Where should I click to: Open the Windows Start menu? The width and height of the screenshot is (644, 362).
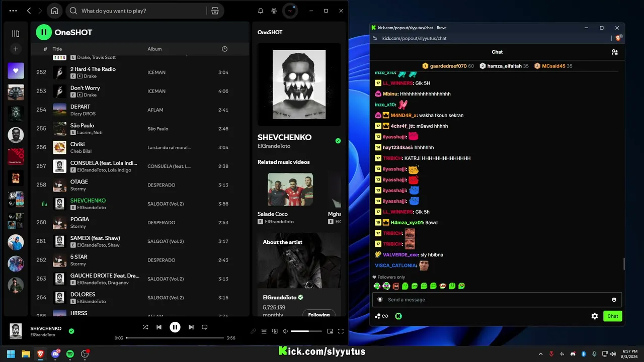[11, 354]
